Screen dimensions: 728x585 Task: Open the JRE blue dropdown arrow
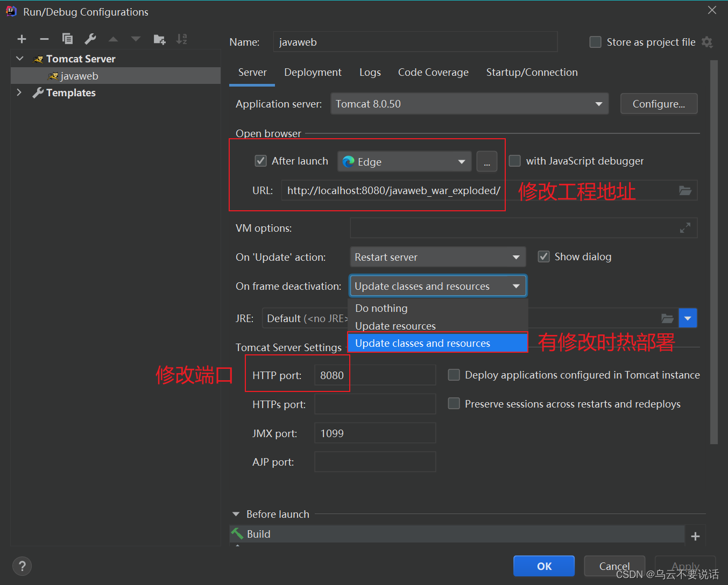(688, 318)
